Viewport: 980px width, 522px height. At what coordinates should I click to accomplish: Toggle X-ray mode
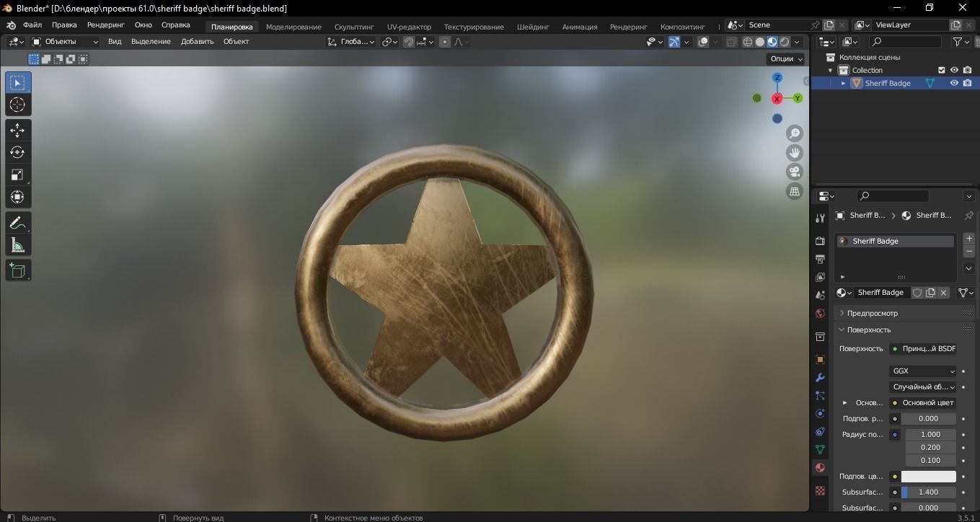(731, 42)
